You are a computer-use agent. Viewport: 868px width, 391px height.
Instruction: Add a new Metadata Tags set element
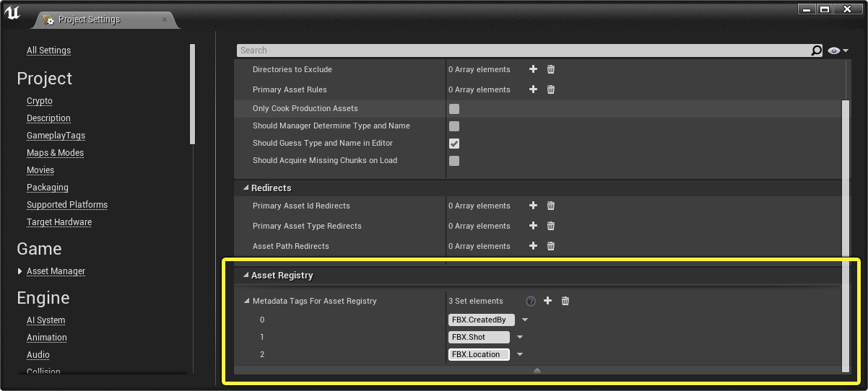547,301
